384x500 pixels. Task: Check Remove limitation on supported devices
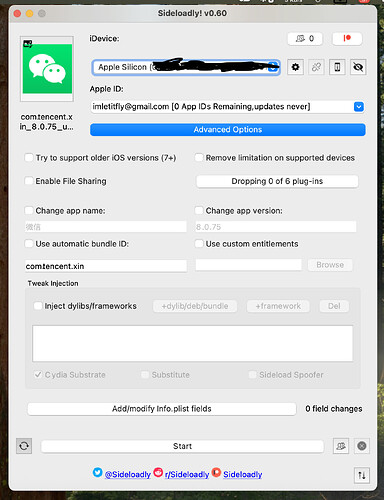199,157
